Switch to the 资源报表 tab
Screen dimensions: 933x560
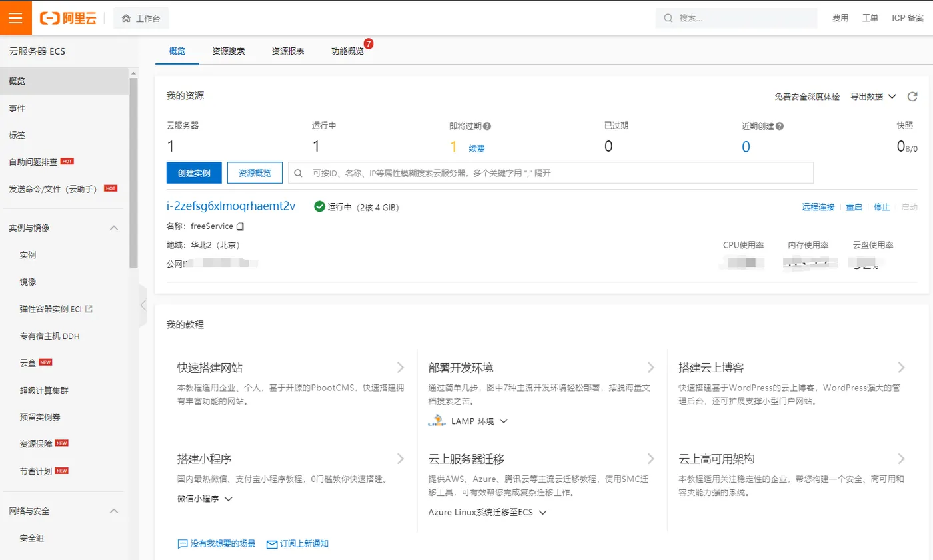288,51
